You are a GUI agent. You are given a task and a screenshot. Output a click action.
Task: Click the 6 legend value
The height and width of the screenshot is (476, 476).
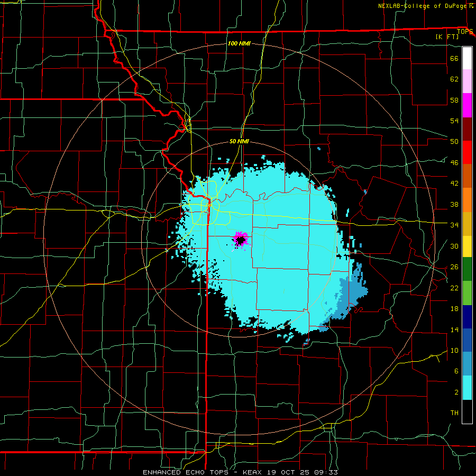(456, 371)
